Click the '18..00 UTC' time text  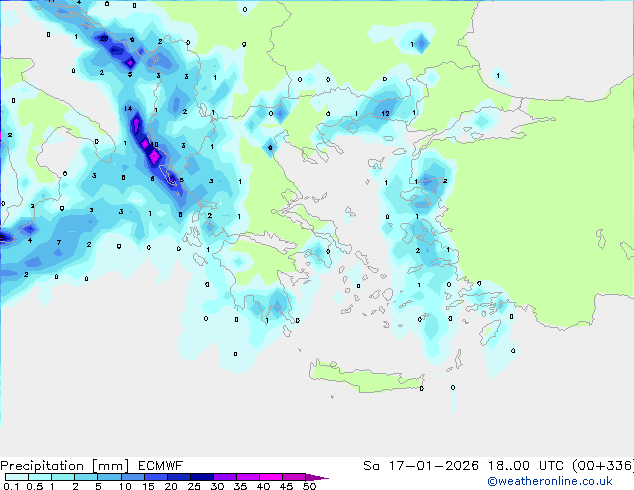click(x=526, y=466)
